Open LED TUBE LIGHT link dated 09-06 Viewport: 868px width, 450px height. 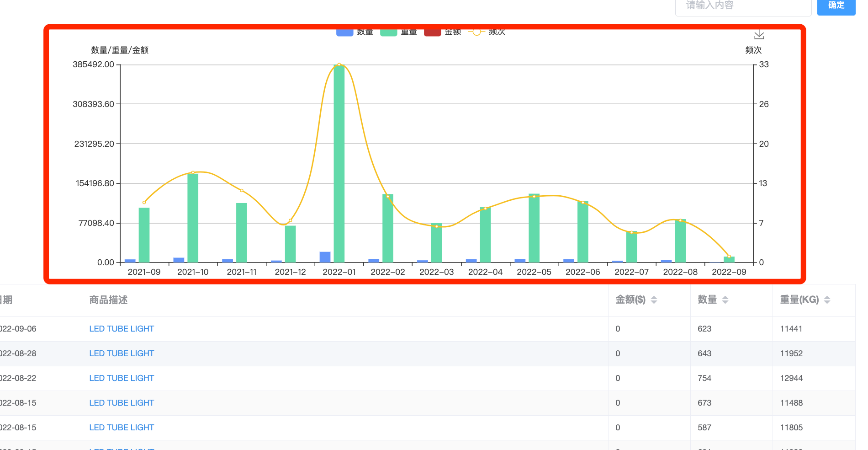[122, 329]
